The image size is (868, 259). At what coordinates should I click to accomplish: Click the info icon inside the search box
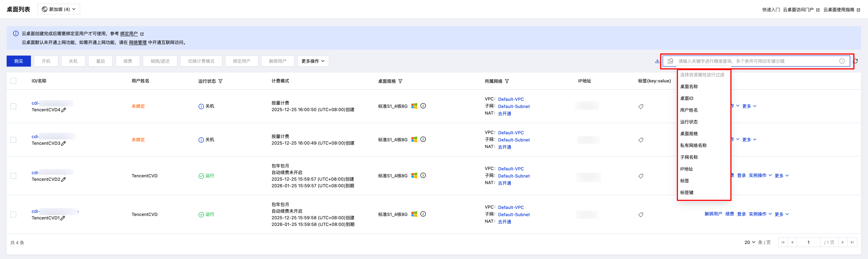coord(842,61)
